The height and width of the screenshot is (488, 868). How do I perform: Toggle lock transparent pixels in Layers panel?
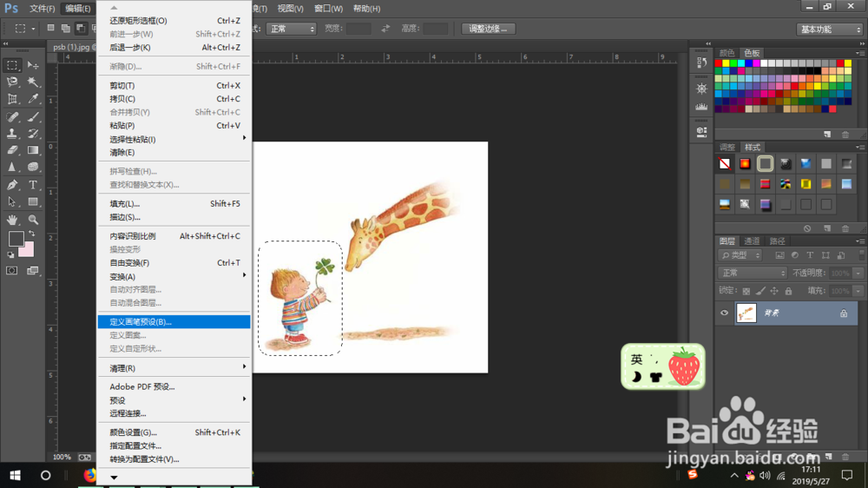click(746, 291)
